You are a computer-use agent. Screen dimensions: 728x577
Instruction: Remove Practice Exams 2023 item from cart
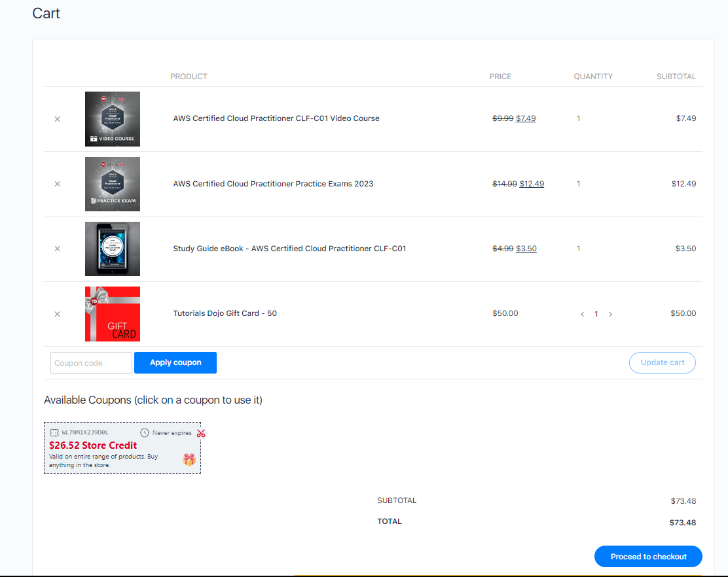[x=57, y=184]
